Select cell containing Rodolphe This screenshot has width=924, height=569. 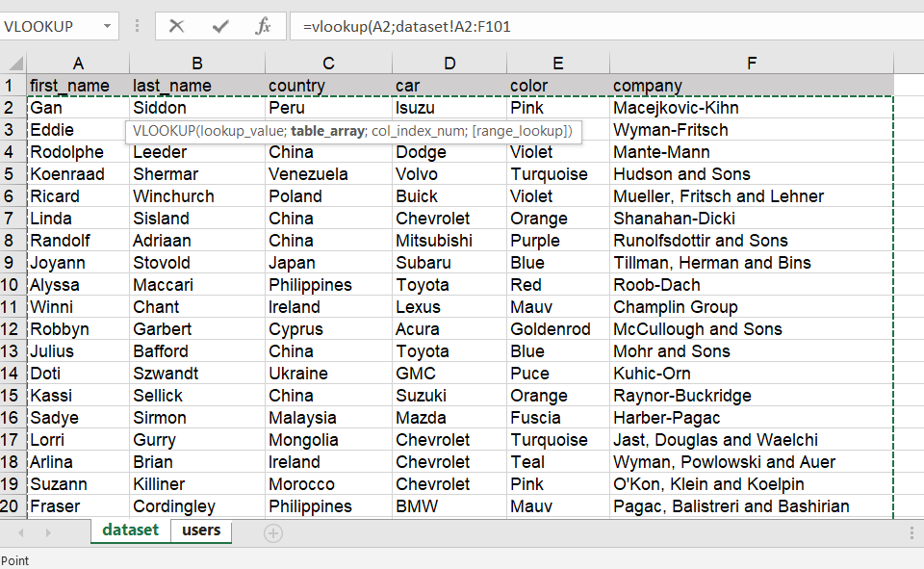click(x=78, y=152)
